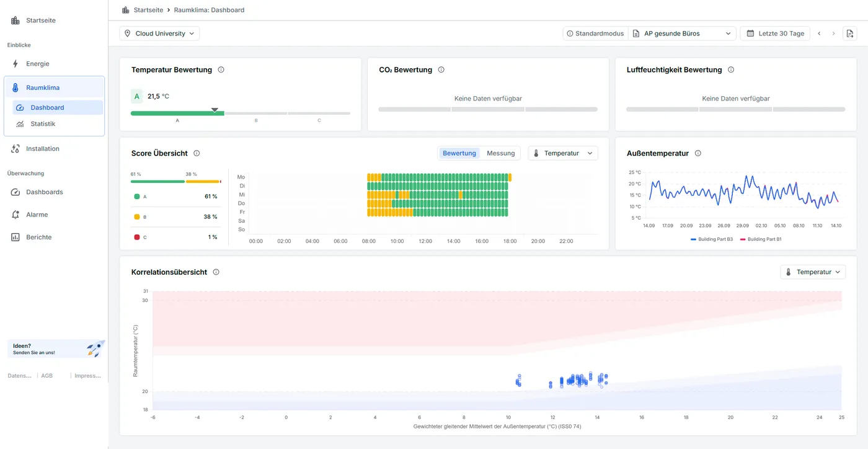Open Dashboard under Raumklima
Screen dimensions: 868x449
click(58, 107)
